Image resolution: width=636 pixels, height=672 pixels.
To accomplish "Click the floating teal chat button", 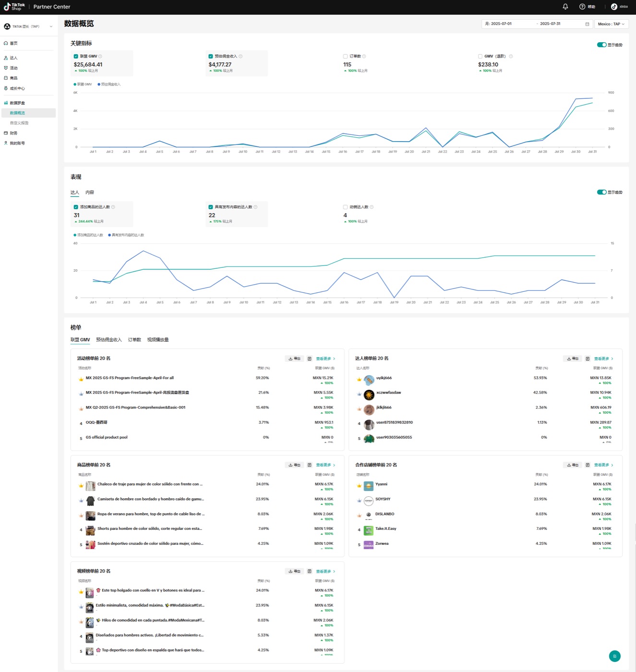I will [x=614, y=656].
